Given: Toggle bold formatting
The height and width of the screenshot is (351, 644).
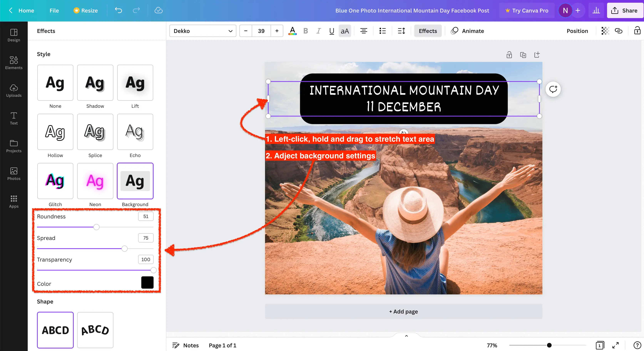Looking at the screenshot, I should pyautogui.click(x=305, y=31).
